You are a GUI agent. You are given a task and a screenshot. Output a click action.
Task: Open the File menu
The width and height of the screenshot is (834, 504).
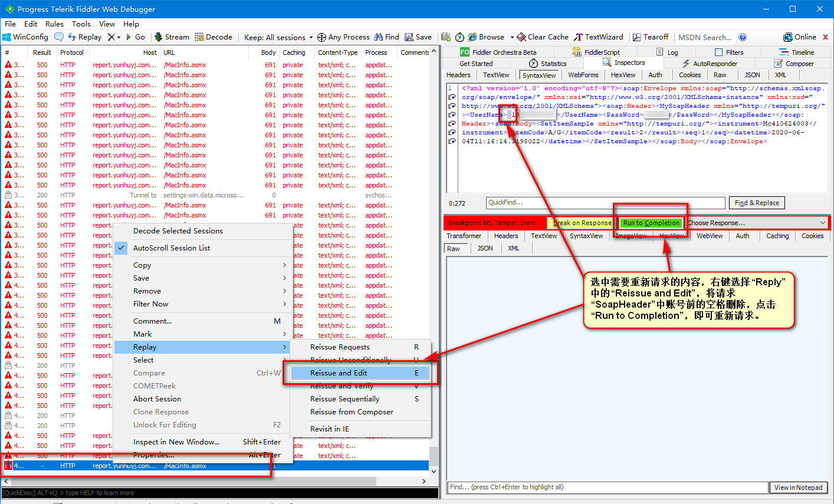(11, 24)
